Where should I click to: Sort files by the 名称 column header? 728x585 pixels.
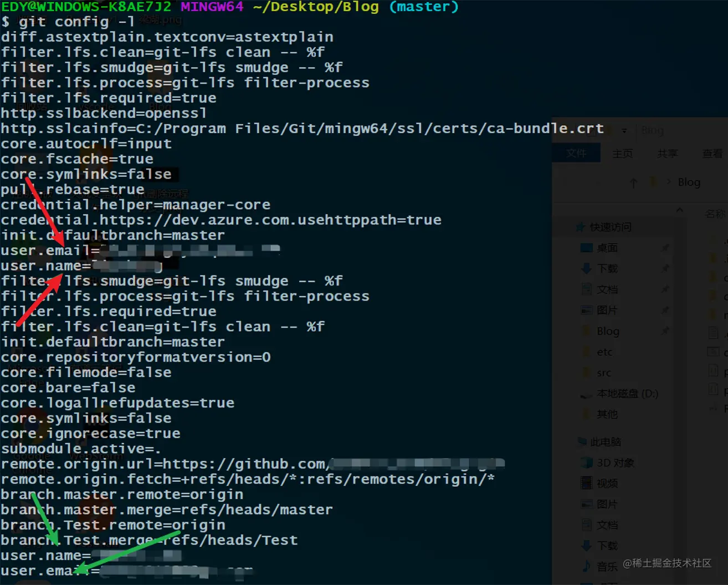coord(716,213)
